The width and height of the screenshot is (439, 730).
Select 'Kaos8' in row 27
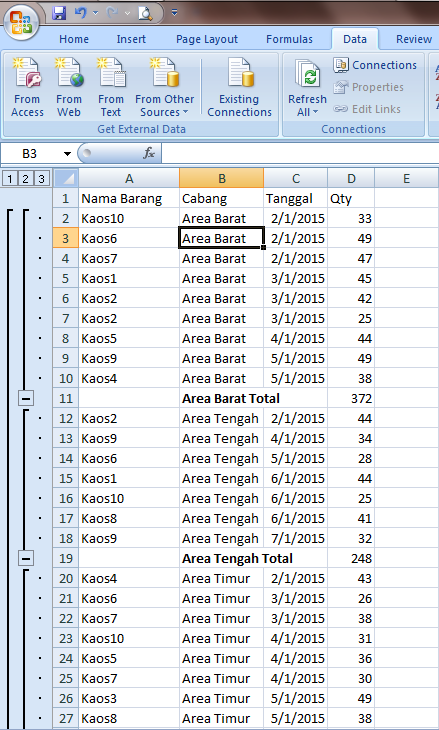click(x=129, y=718)
